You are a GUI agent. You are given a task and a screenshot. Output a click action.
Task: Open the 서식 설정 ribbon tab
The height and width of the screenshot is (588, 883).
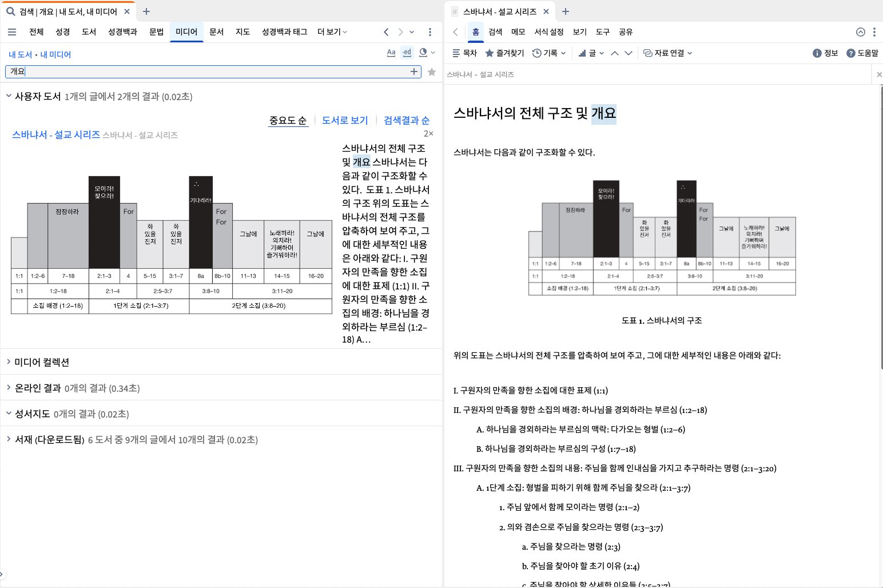[x=549, y=32]
